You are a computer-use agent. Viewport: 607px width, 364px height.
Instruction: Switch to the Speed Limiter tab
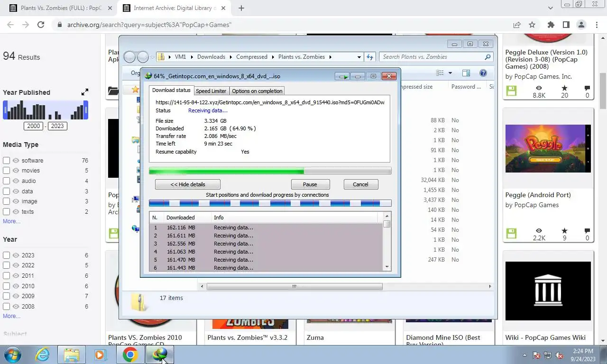(211, 91)
